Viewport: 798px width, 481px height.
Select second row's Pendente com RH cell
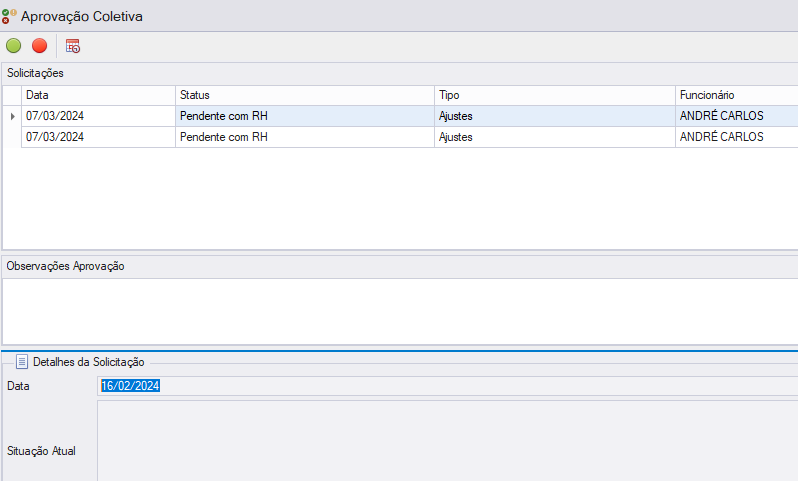[305, 137]
